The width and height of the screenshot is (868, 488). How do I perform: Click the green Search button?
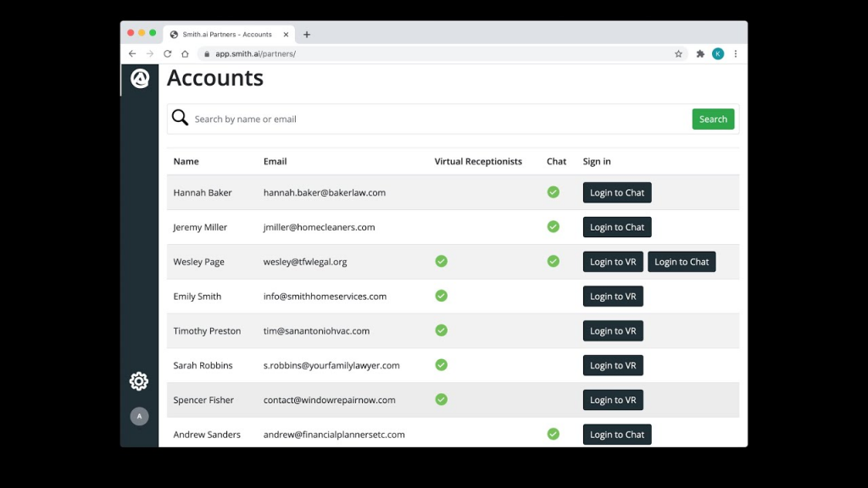pos(713,119)
